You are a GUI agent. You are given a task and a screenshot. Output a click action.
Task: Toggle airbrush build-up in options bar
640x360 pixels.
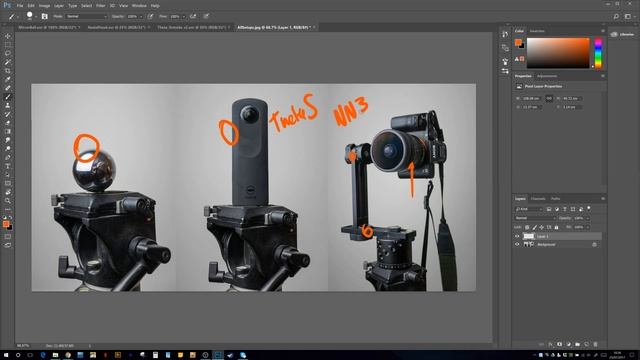[x=193, y=16]
